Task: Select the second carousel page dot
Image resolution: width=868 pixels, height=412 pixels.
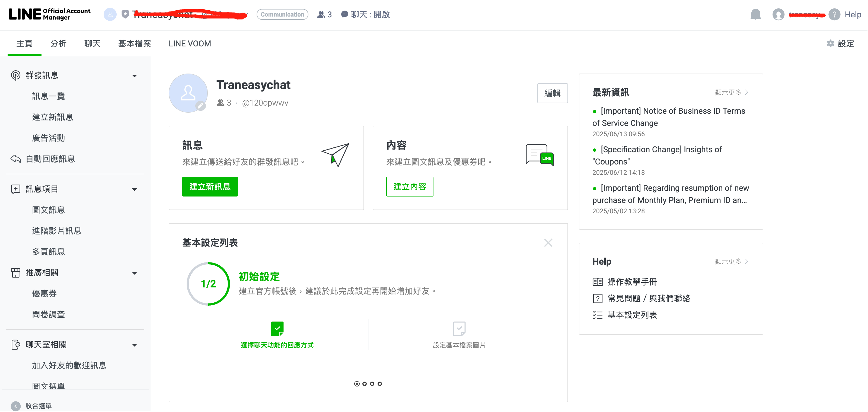Action: pos(365,384)
